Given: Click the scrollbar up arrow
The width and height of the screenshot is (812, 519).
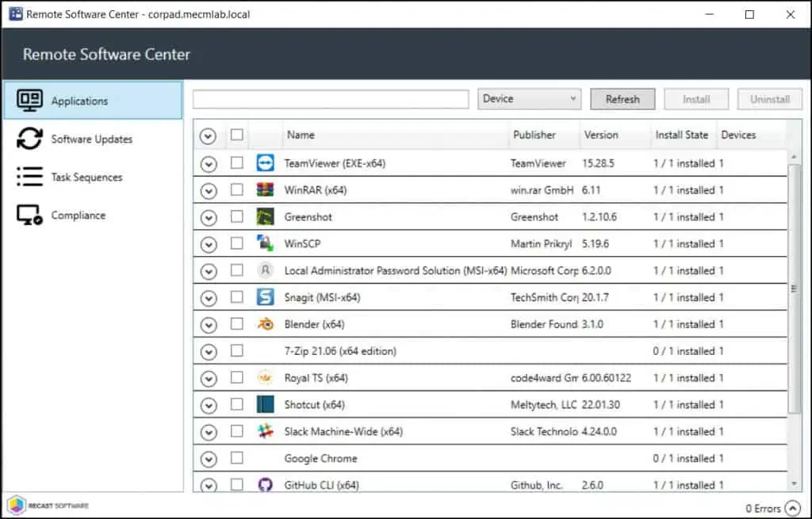Looking at the screenshot, I should tap(794, 156).
